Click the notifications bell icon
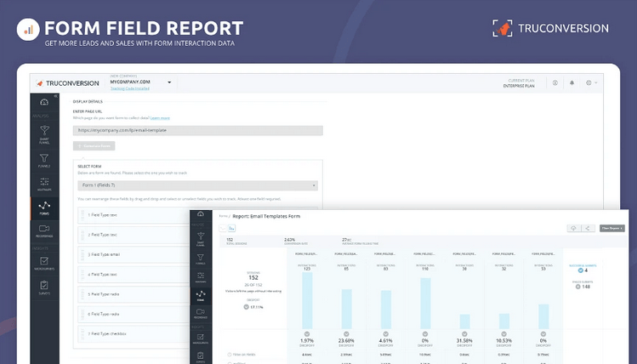The width and height of the screenshot is (637, 364). click(572, 83)
